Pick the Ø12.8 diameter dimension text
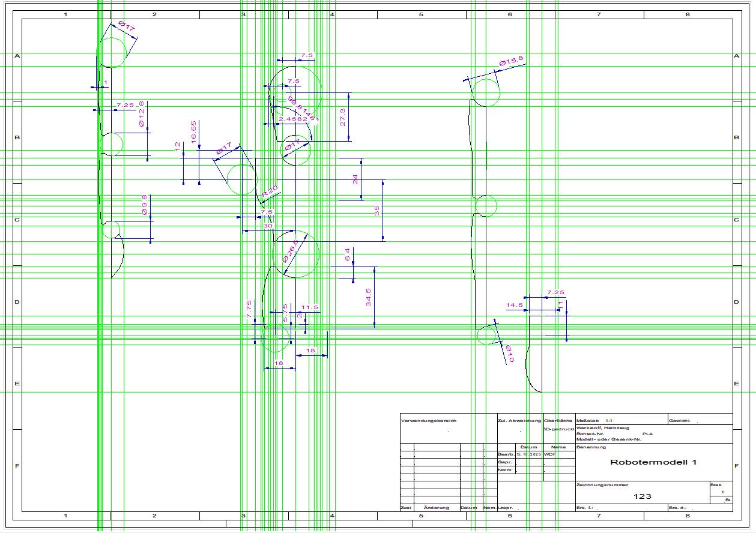Viewport: 756px width, 533px height. tap(142, 114)
